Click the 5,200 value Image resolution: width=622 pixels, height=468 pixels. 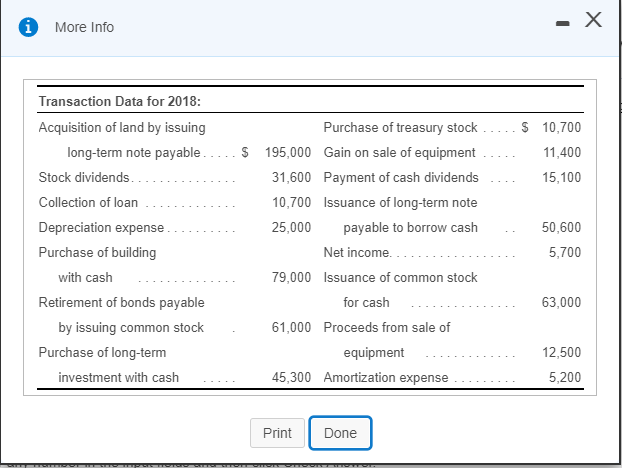tap(565, 377)
